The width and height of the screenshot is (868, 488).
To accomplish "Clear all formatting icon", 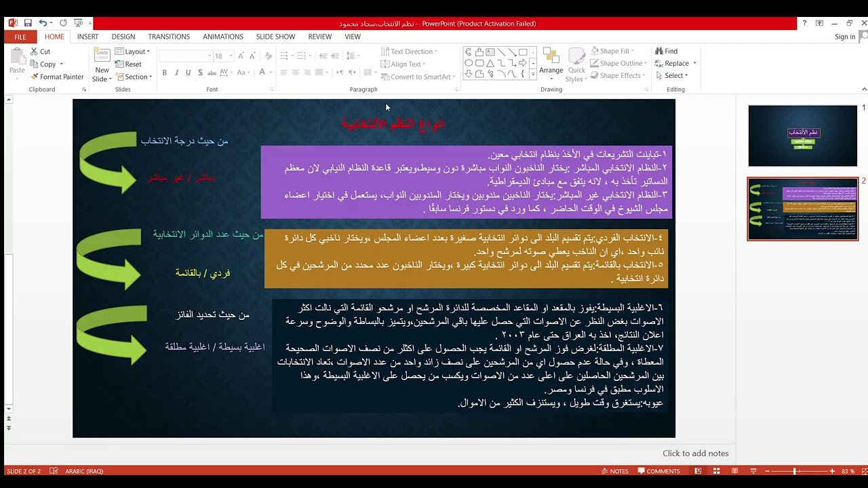I will click(269, 56).
